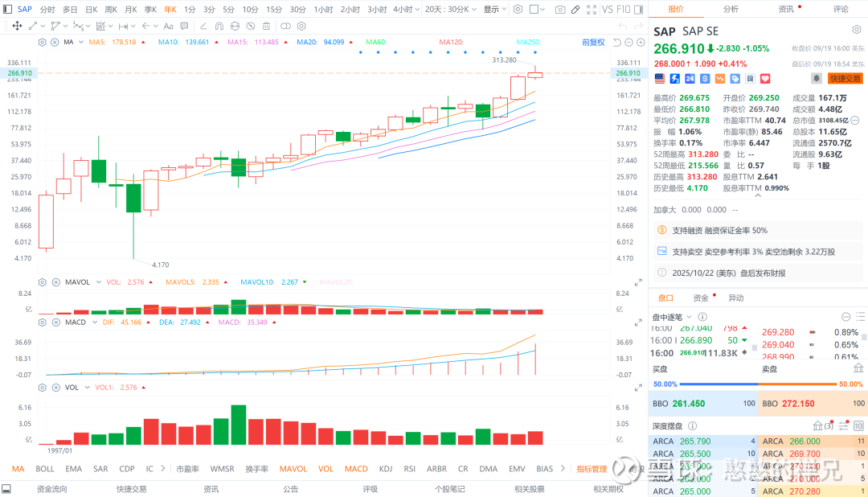
Task: Expand the MA indicator dropdown arrow
Action: [x=81, y=42]
